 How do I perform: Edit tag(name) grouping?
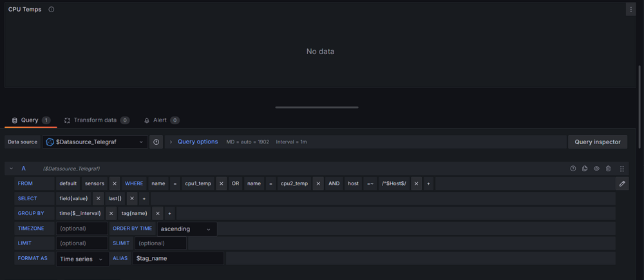(x=135, y=214)
